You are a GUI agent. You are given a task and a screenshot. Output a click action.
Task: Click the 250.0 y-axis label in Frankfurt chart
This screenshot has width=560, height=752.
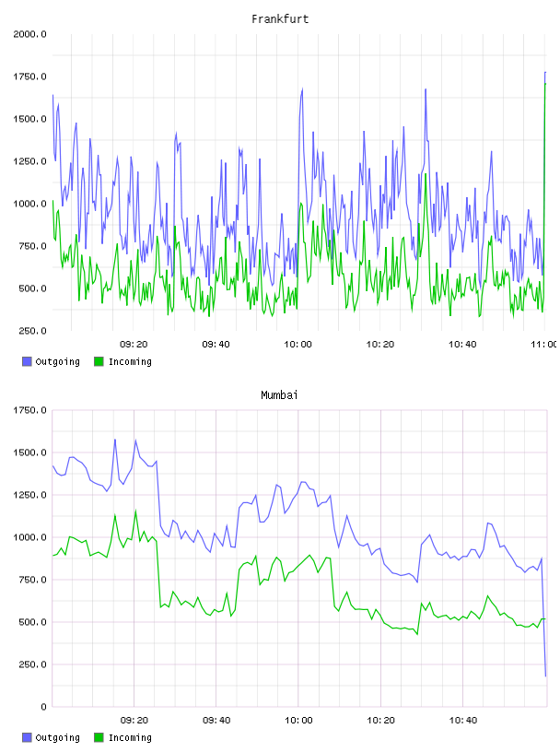[32, 331]
